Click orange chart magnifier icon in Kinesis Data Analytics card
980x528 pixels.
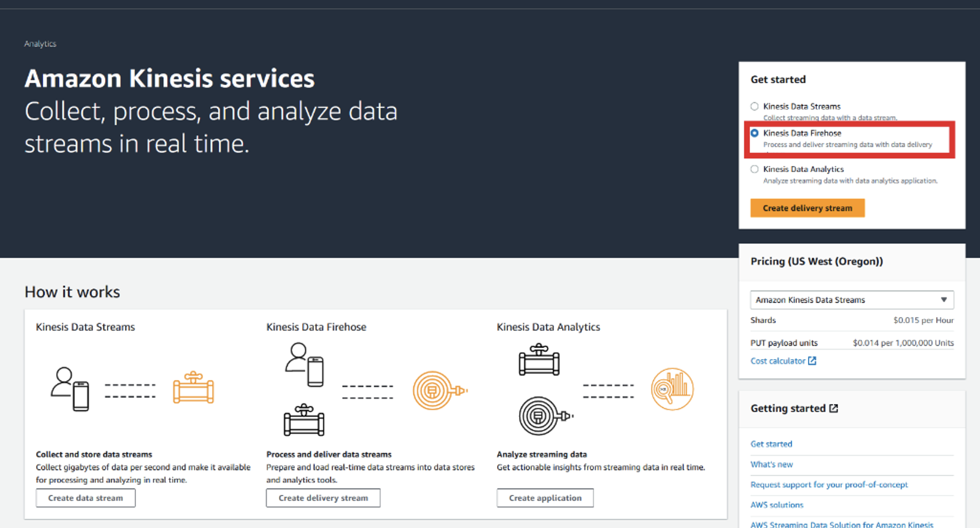click(x=672, y=389)
